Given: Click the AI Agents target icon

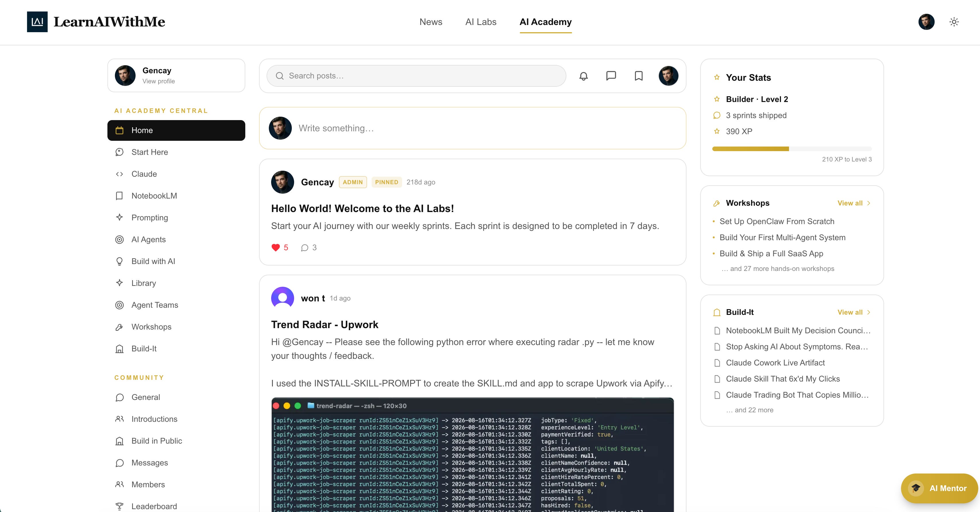Looking at the screenshot, I should [x=119, y=239].
